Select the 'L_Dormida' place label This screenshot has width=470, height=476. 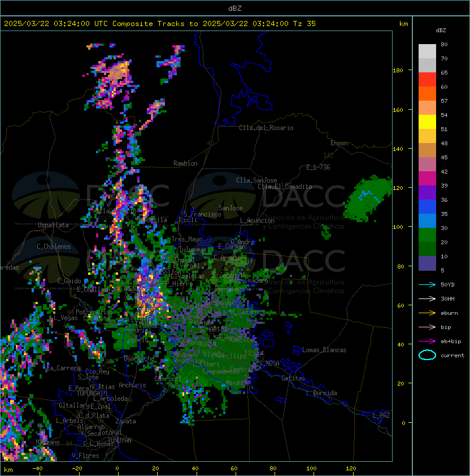point(321,393)
